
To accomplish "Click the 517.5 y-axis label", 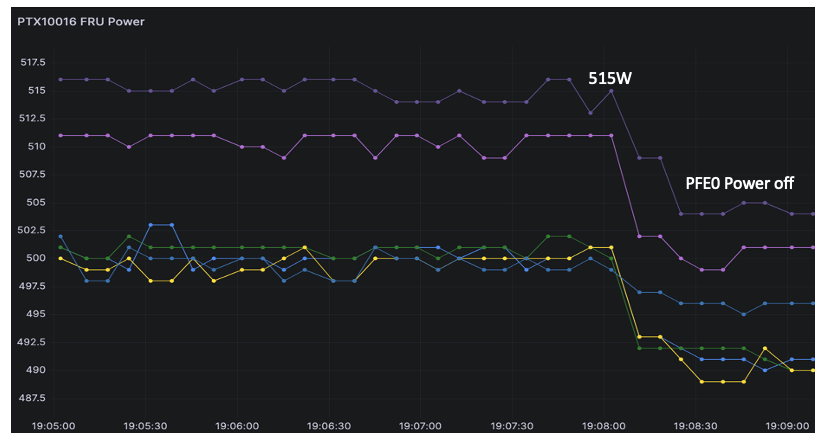I will point(33,62).
